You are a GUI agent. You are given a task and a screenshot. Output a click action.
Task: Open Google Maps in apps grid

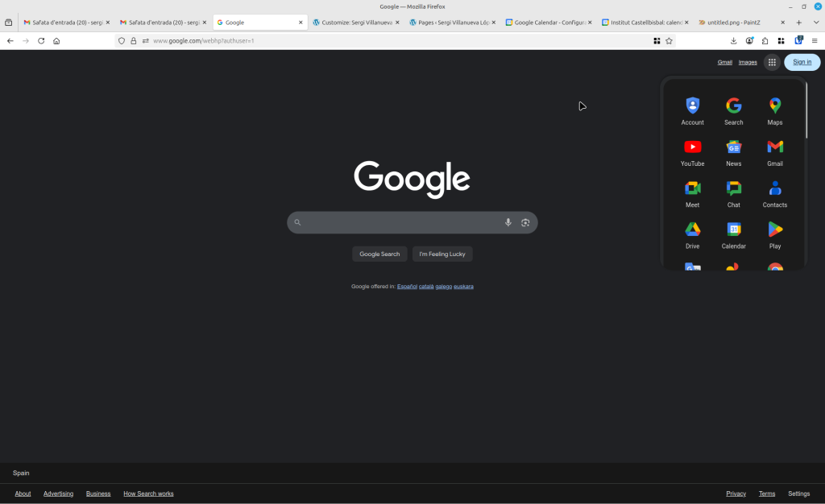point(774,110)
